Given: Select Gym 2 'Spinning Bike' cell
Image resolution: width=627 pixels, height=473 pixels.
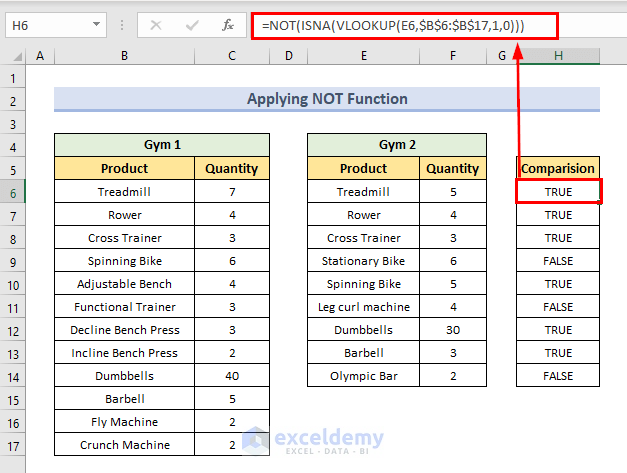Looking at the screenshot, I should tap(363, 284).
